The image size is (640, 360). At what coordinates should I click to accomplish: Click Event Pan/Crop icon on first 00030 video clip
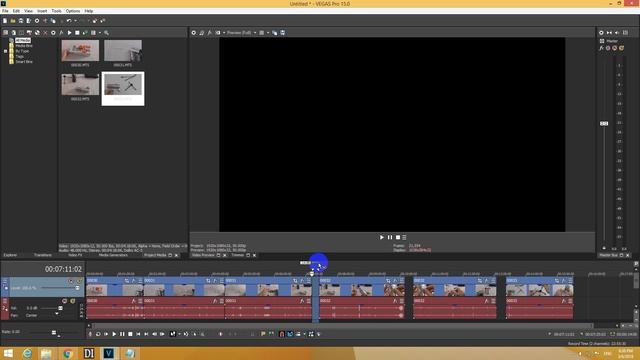[x=127, y=281]
